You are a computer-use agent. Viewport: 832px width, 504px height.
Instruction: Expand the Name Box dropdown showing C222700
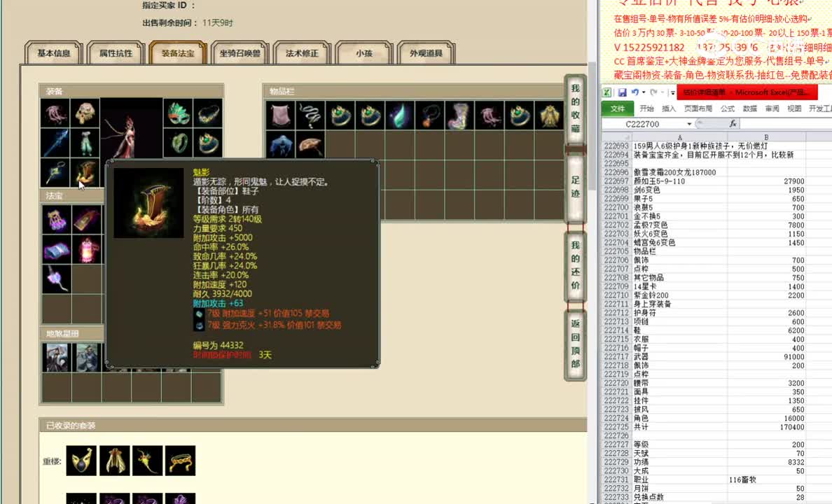[688, 124]
